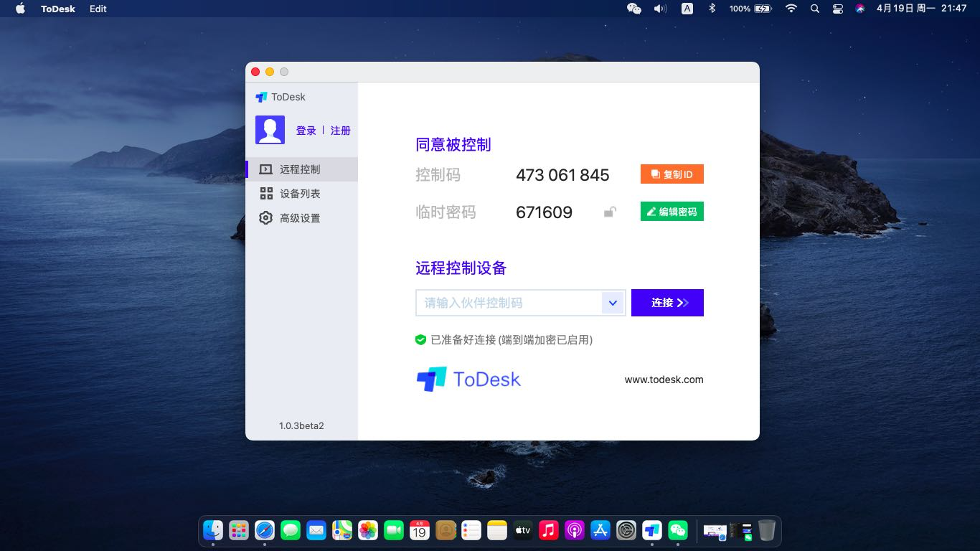This screenshot has height=551, width=980.
Task: Expand the partner control code dropdown arrow
Action: coord(613,303)
